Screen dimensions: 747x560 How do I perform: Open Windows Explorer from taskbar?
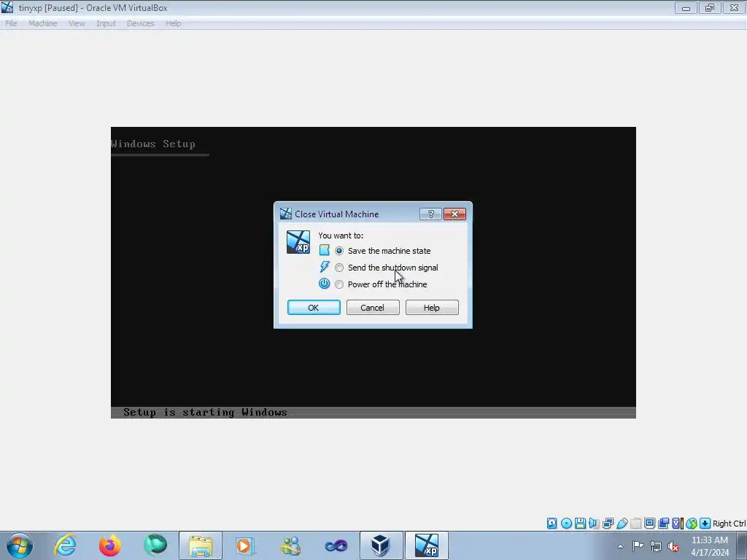point(201,545)
